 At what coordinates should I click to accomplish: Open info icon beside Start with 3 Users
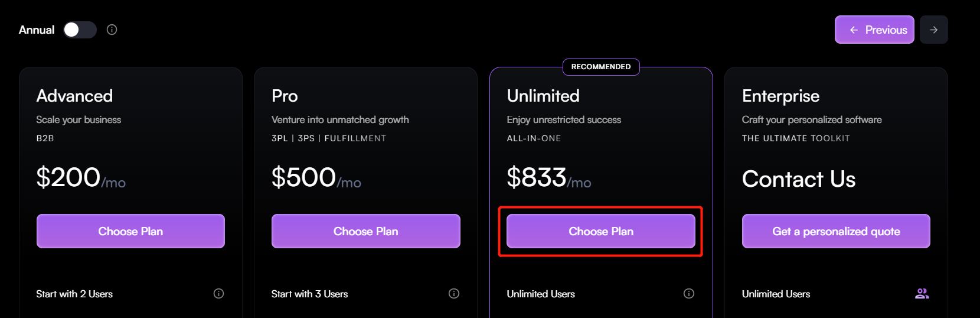point(454,294)
